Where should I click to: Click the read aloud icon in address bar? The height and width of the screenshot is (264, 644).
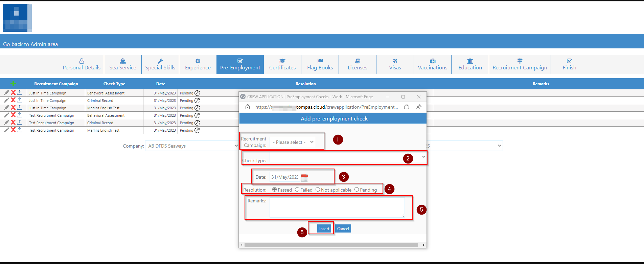(x=419, y=107)
